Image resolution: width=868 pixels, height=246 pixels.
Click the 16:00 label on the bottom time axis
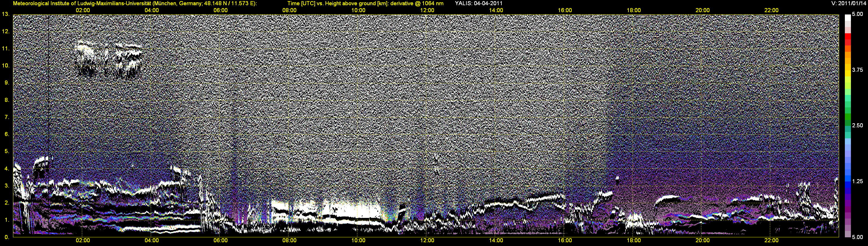point(565,241)
